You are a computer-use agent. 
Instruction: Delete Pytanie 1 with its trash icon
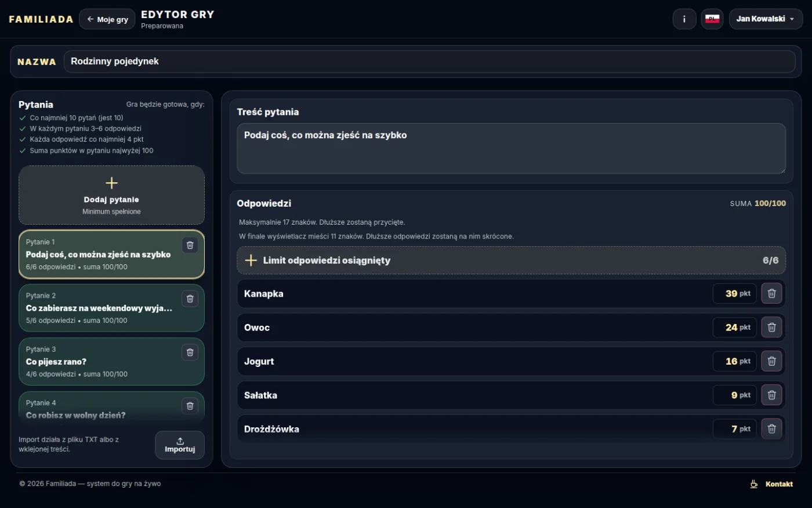point(190,245)
